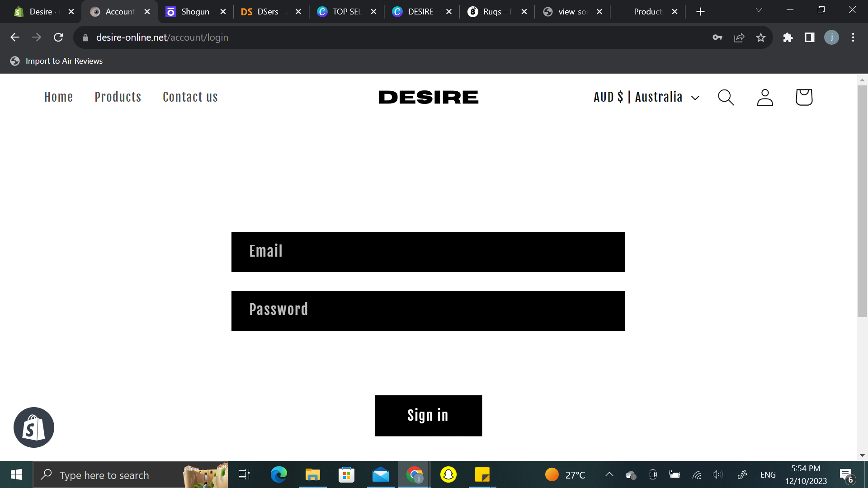Switch to the DSers browser tab
868x488 pixels.
(x=269, y=12)
